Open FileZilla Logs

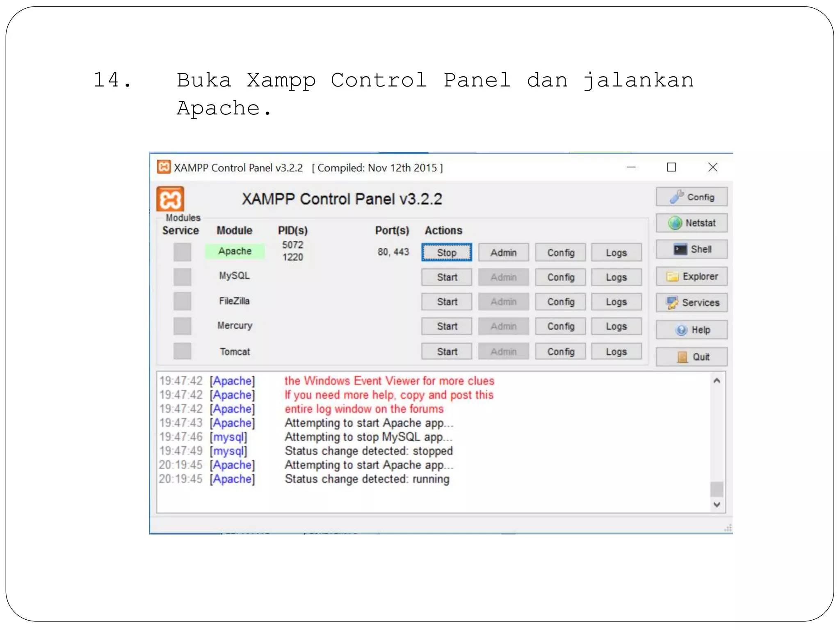pos(616,302)
